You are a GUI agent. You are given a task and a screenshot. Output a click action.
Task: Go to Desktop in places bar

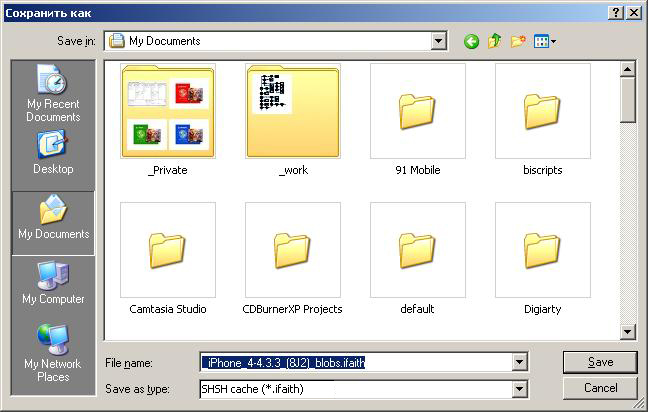[x=53, y=152]
